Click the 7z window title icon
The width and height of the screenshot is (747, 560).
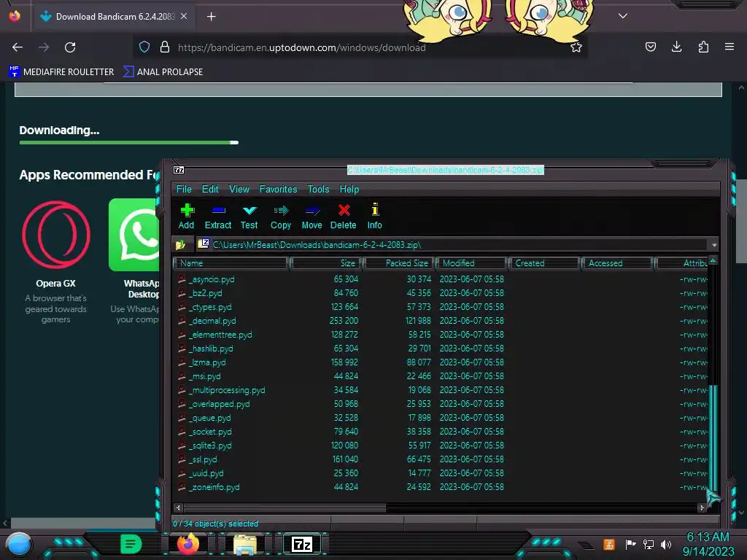(x=179, y=170)
